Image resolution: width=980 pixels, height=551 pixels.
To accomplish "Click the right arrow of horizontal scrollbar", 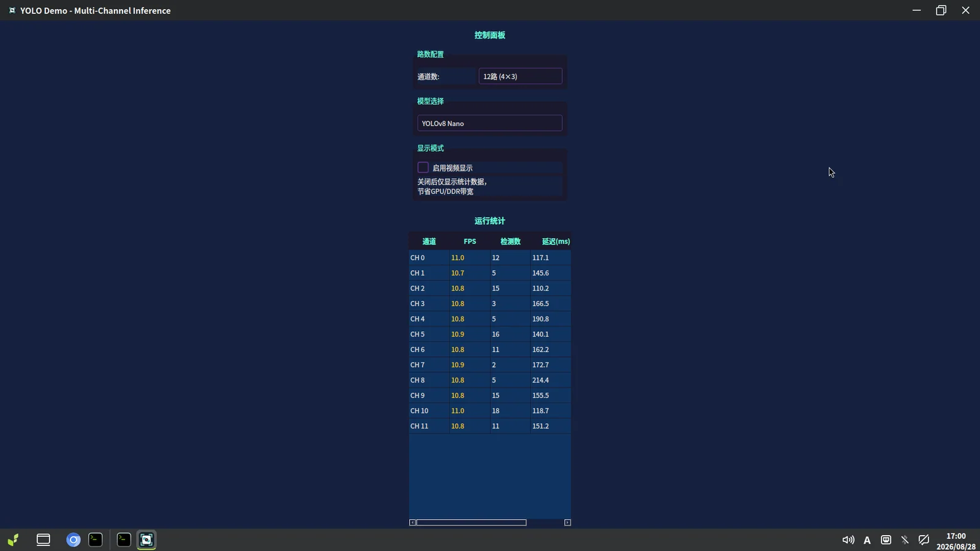I will (x=568, y=523).
